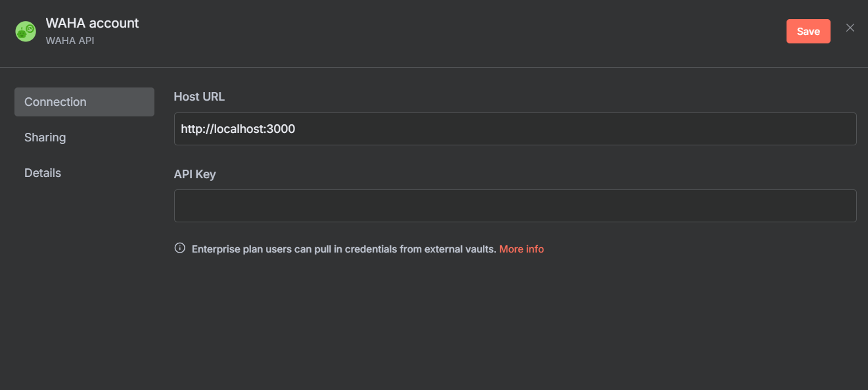Screen dimensions: 868x390
Task: Click the info circle icon beside the Enterprise note
Action: pyautogui.click(x=179, y=249)
